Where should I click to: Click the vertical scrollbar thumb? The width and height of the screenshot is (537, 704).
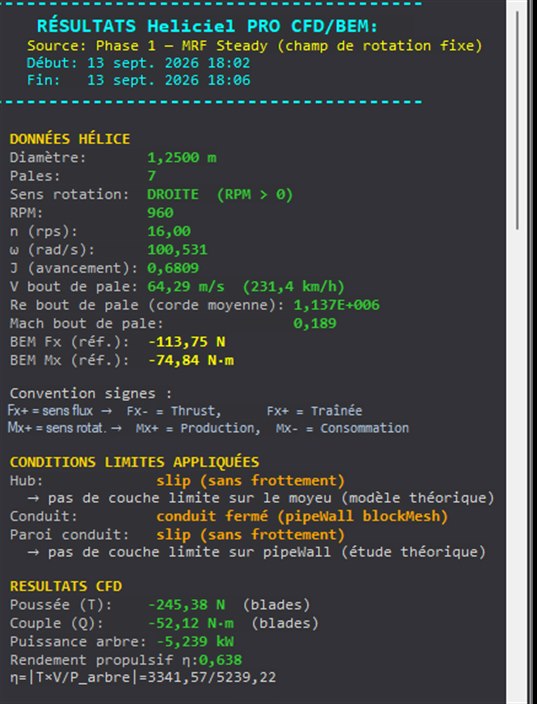tap(517, 120)
